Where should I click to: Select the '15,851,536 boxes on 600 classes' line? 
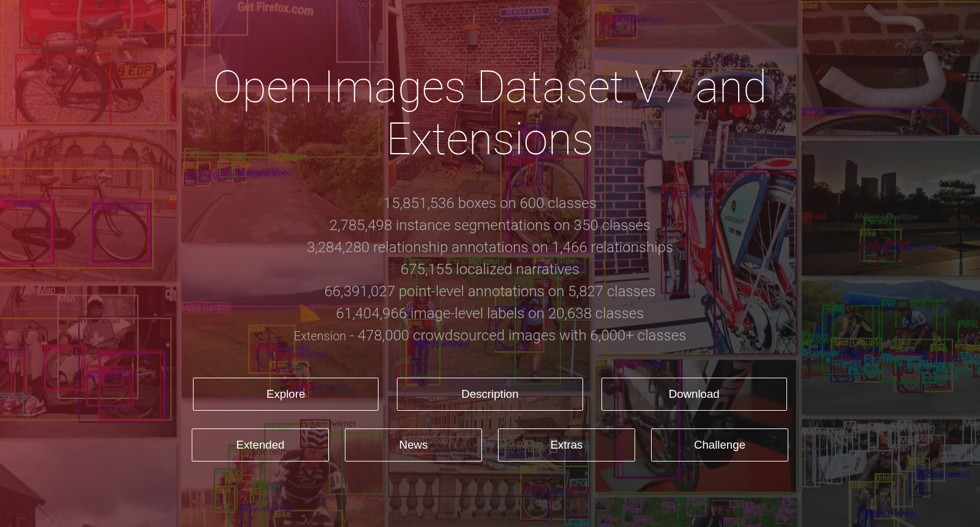point(490,203)
